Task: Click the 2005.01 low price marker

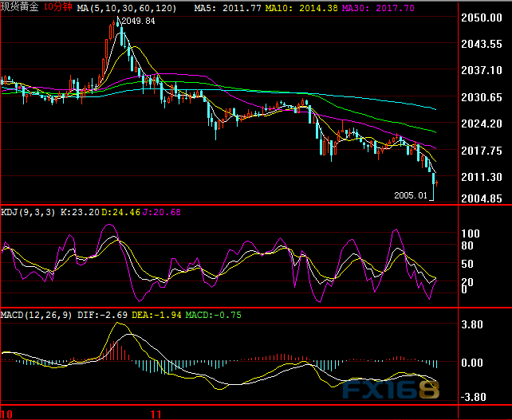Action: [412, 194]
